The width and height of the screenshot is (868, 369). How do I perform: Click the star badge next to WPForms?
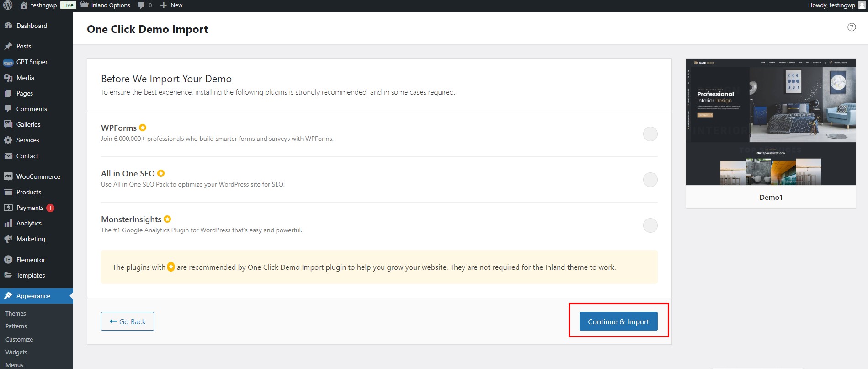click(143, 128)
